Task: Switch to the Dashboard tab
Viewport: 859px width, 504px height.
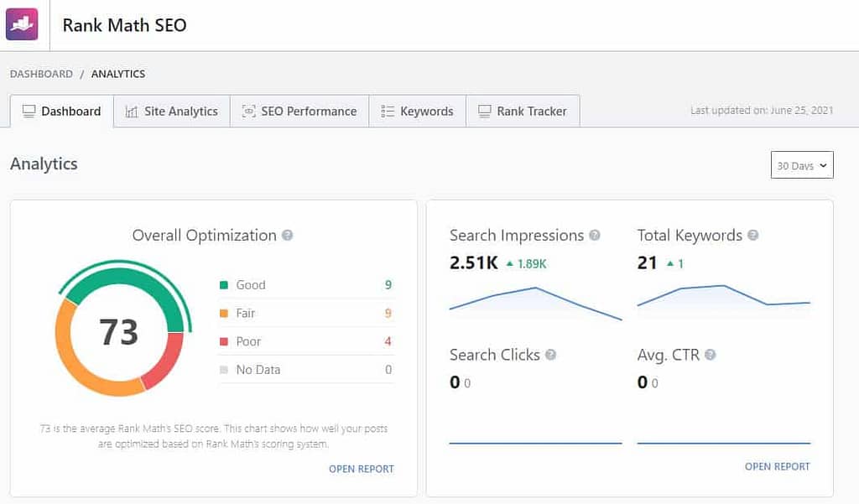Action: pos(62,112)
